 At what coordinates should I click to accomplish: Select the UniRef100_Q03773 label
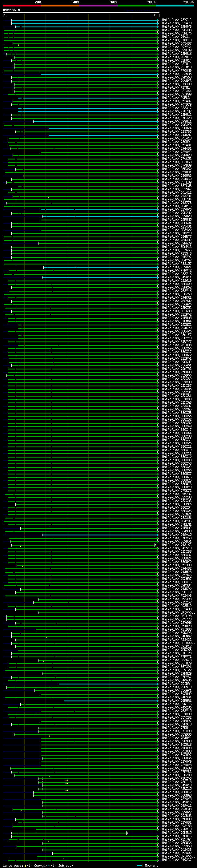[176, 619]
